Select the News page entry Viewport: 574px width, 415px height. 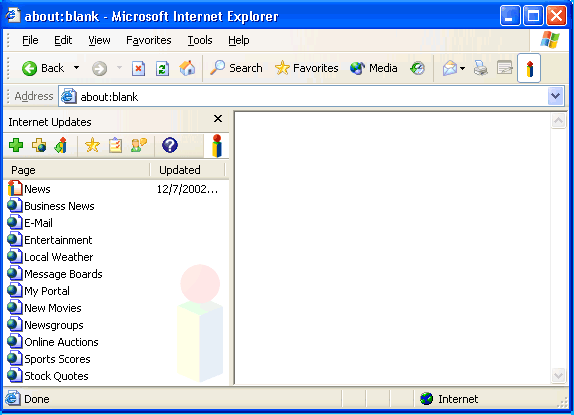(37, 189)
